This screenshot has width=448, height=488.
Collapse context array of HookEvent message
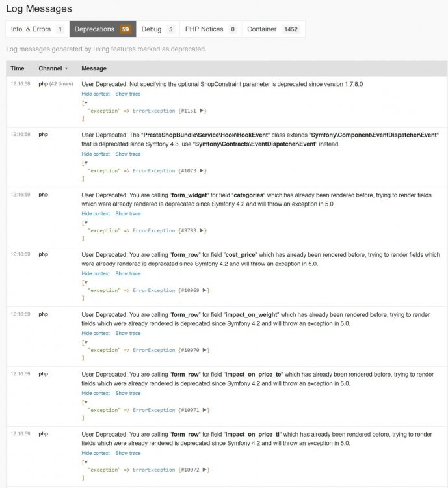point(86,163)
